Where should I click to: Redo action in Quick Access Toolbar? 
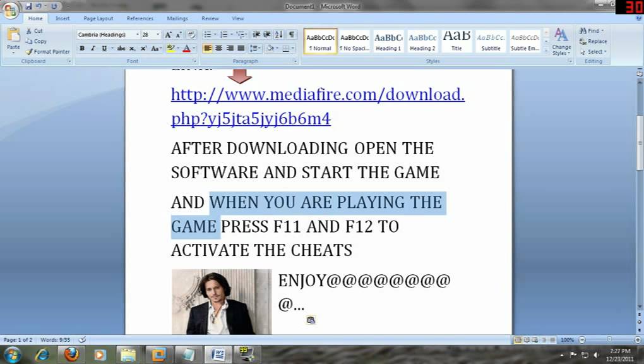click(54, 6)
